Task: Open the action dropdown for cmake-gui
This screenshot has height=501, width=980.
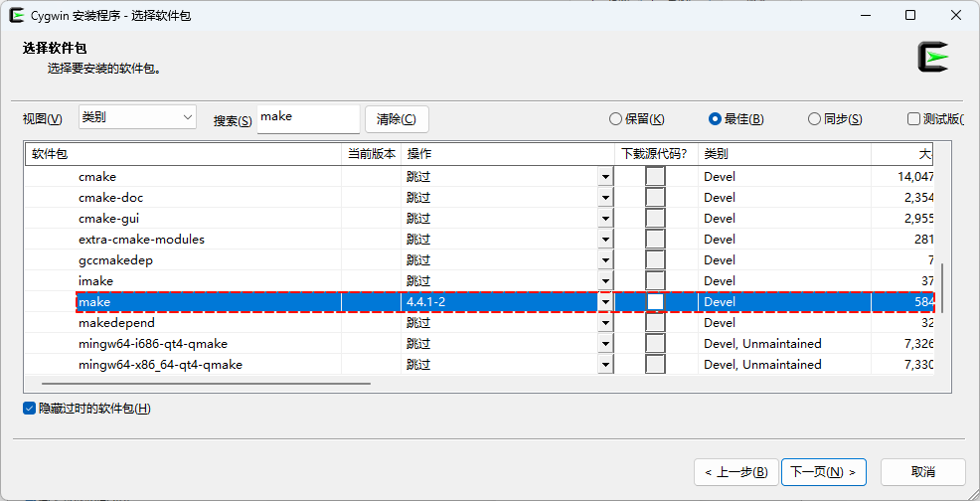Action: pyautogui.click(x=605, y=219)
